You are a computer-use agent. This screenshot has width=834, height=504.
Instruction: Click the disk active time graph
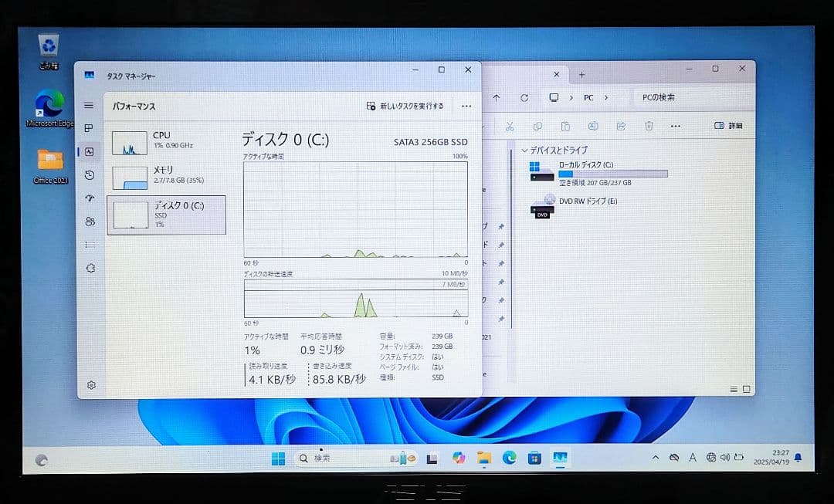356,209
